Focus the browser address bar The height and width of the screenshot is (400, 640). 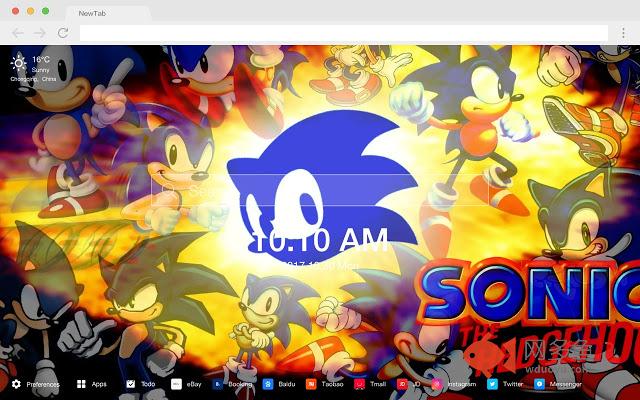[x=344, y=33]
